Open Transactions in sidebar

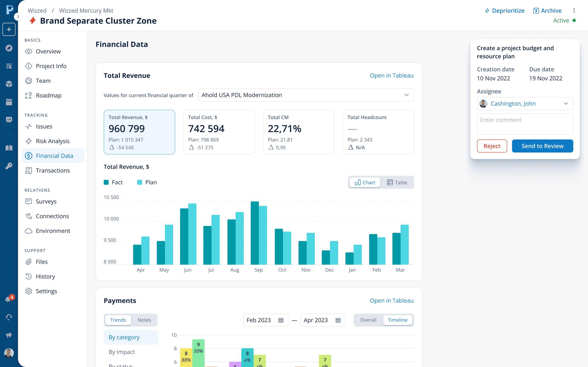(53, 170)
